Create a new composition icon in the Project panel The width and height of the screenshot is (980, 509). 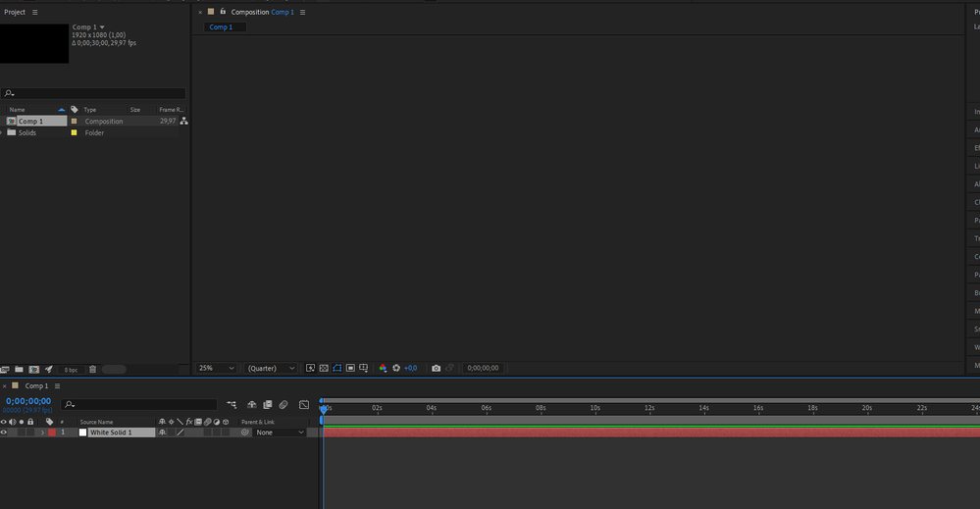[33, 369]
